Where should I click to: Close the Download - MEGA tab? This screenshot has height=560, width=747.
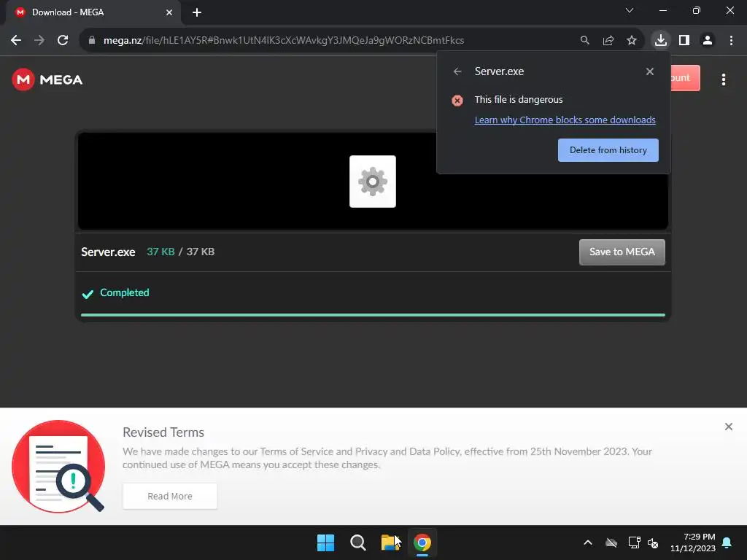(169, 12)
